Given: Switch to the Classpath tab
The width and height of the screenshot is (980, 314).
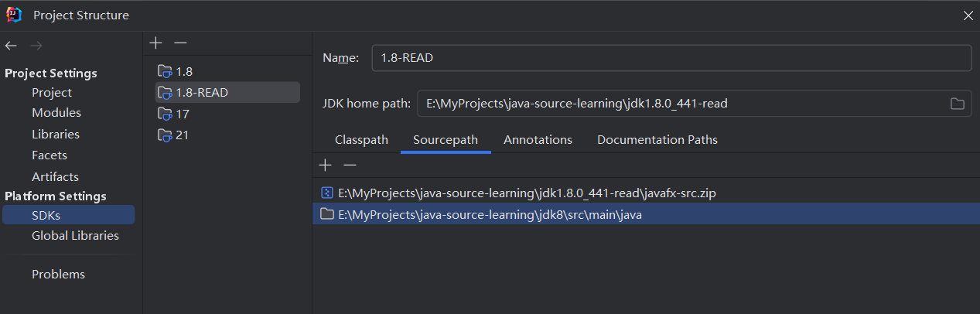Looking at the screenshot, I should tap(361, 140).
